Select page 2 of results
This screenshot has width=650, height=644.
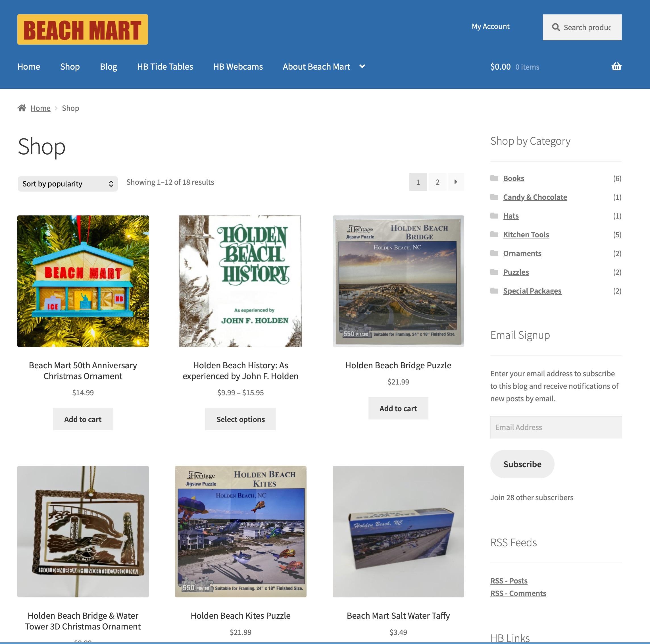(x=438, y=182)
